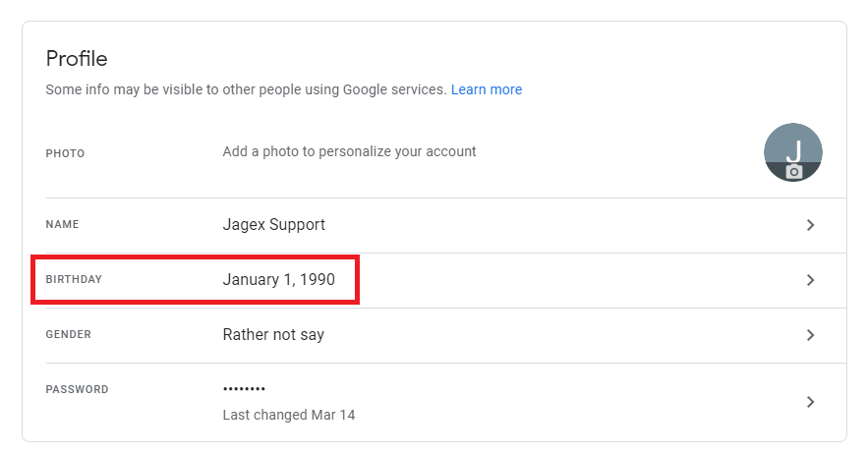This screenshot has height=455, width=868.
Task: Click "Add a photo to personalize your account"
Action: click(x=349, y=151)
